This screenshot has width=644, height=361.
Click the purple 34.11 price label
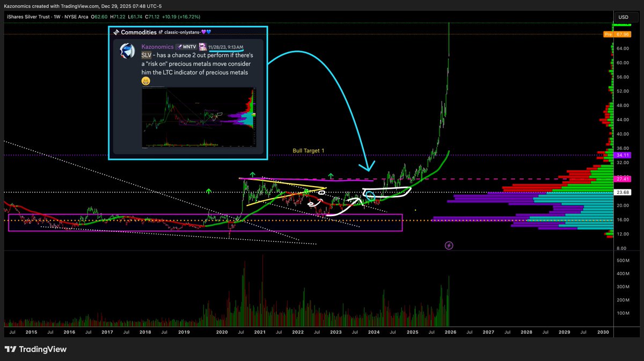pos(623,155)
